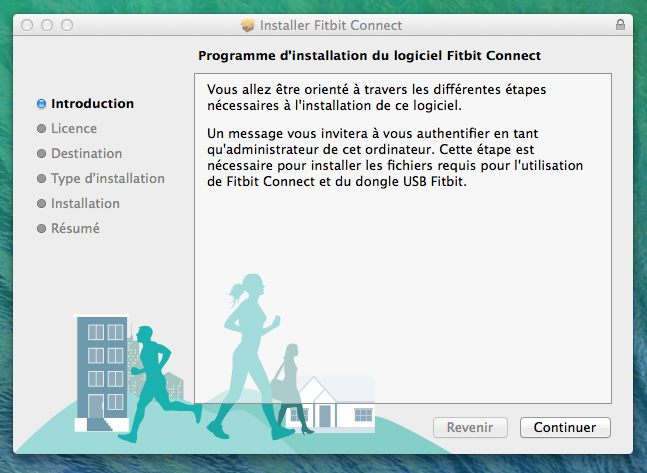Select the Résumé step label
647x473 pixels.
click(75, 228)
